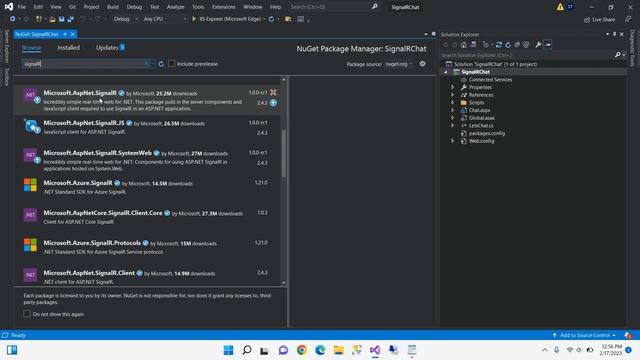Open the Package source nuget.org dropdown
640x360 pixels.
click(399, 64)
